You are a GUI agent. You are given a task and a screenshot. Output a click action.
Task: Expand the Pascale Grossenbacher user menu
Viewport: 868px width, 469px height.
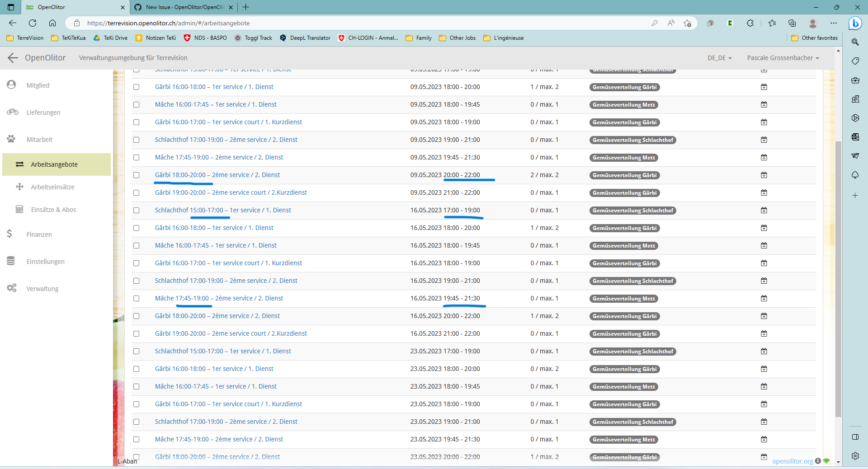pos(783,58)
